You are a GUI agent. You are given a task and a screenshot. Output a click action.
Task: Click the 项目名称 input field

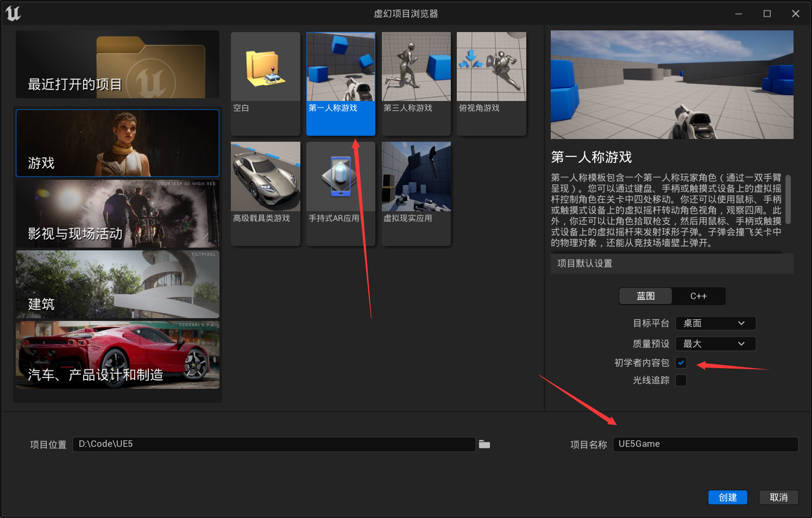706,444
